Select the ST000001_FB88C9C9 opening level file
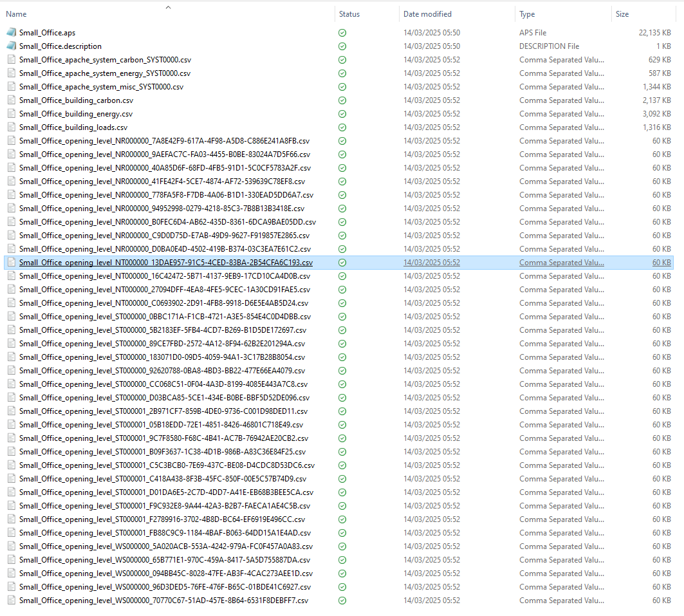 pyautogui.click(x=165, y=532)
